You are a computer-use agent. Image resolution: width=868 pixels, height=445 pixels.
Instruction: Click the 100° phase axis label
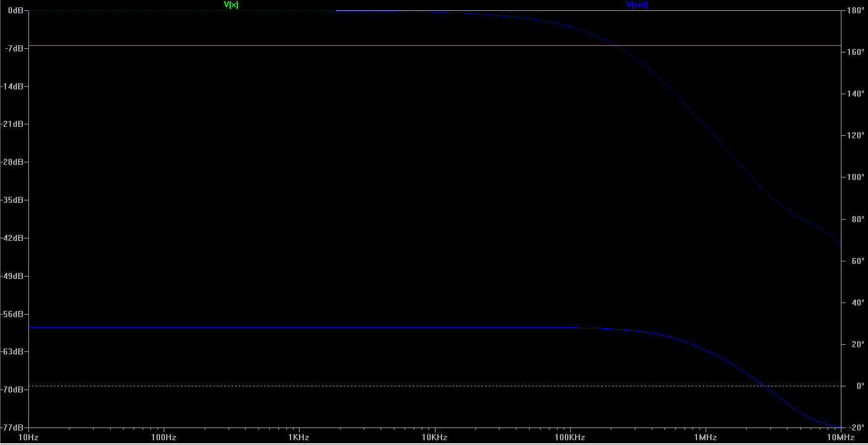[857, 178]
